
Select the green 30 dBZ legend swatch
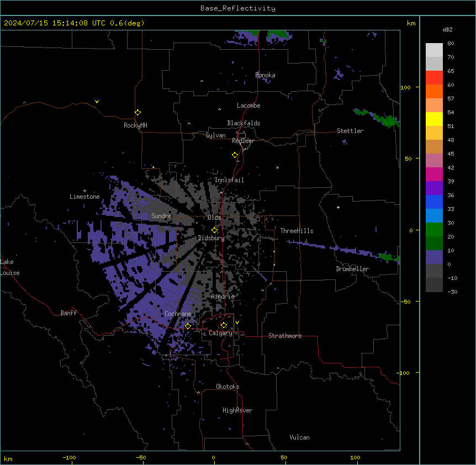434,230
